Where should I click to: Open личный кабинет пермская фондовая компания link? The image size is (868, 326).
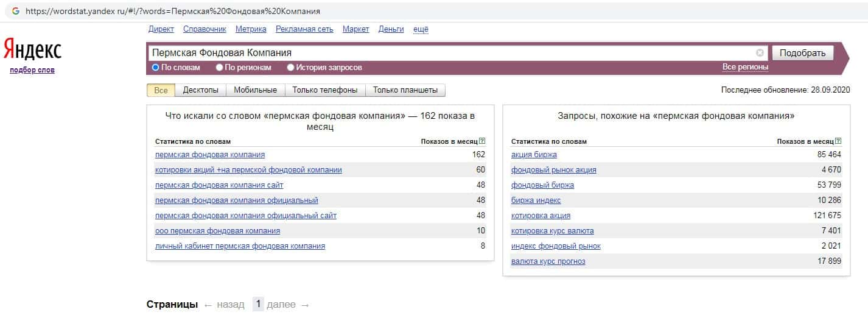point(240,246)
